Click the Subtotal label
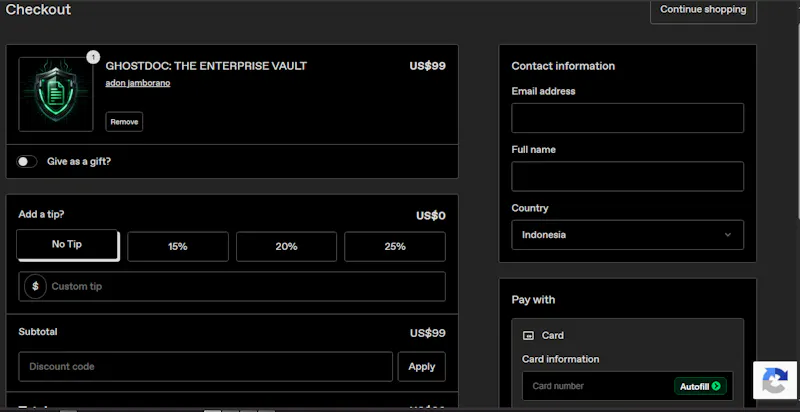 (38, 332)
